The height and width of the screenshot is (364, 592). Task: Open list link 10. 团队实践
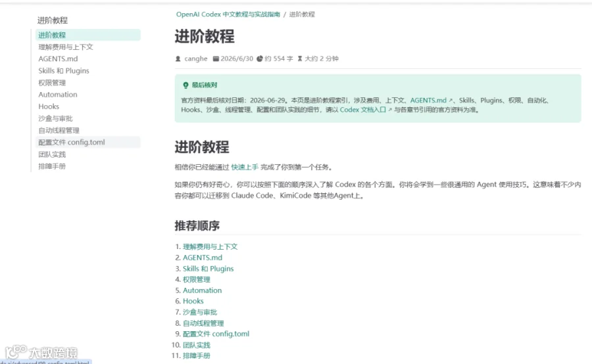click(196, 345)
